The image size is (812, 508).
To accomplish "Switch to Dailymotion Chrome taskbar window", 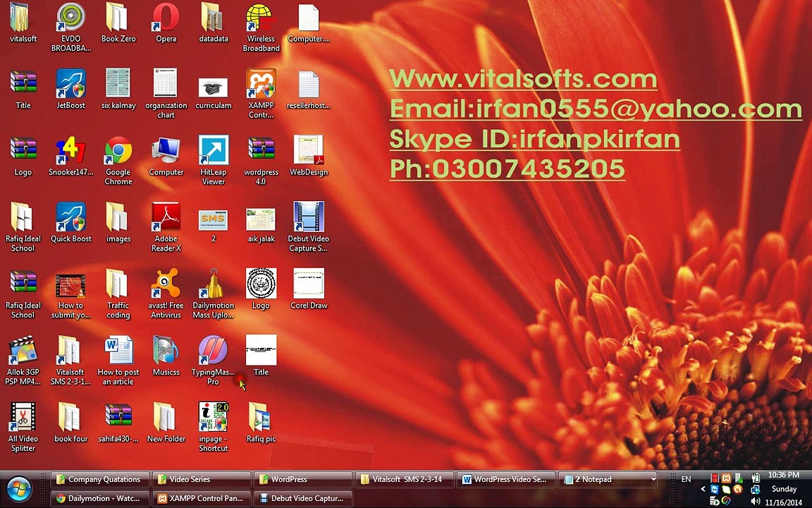I will point(100,499).
